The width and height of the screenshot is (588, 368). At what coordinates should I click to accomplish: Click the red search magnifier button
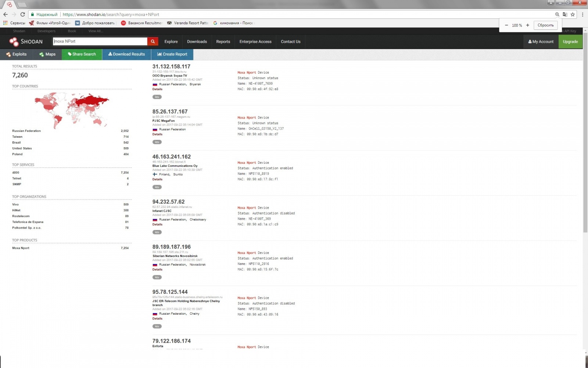[153, 41]
